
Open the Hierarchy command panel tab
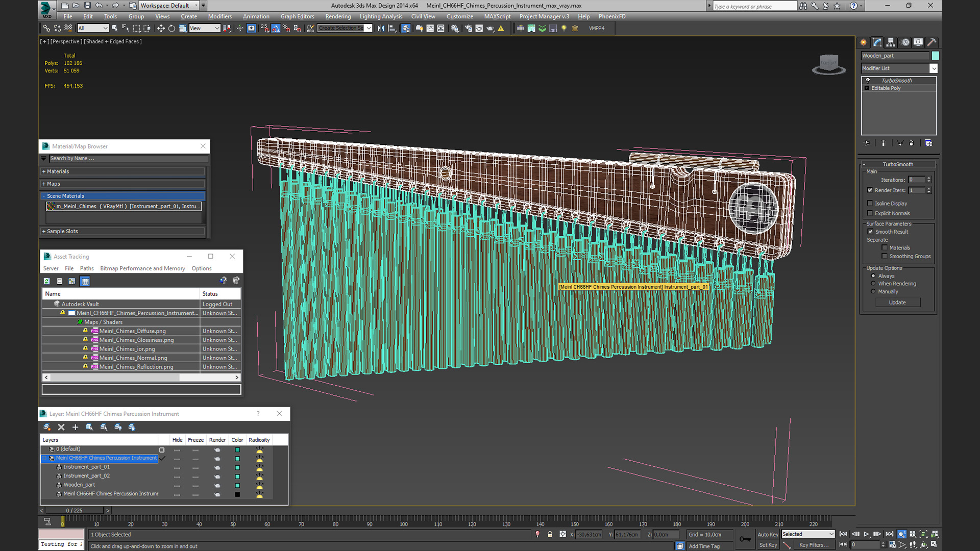891,42
